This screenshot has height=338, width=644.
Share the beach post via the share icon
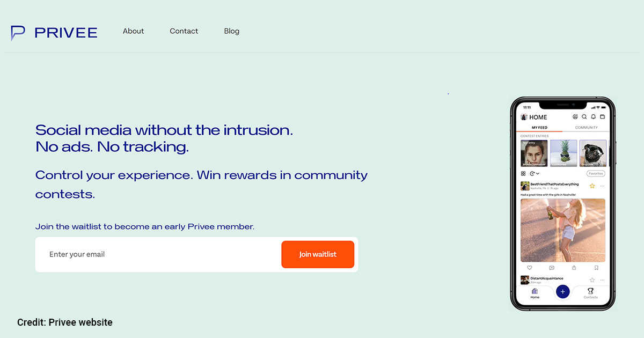574,268
